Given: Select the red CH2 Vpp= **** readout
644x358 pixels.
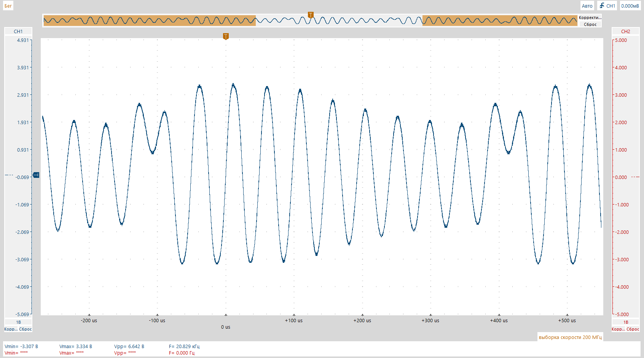Looking at the screenshot, I should [x=125, y=353].
